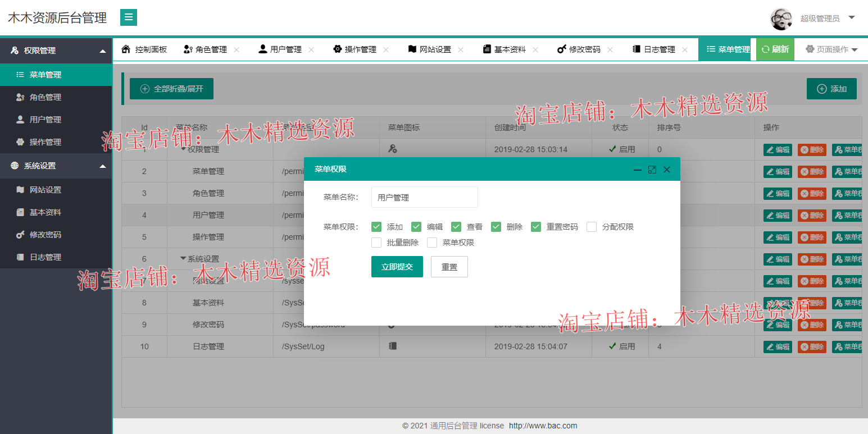
Task: Uncheck the 删除 permission checkbox
Action: coord(496,227)
